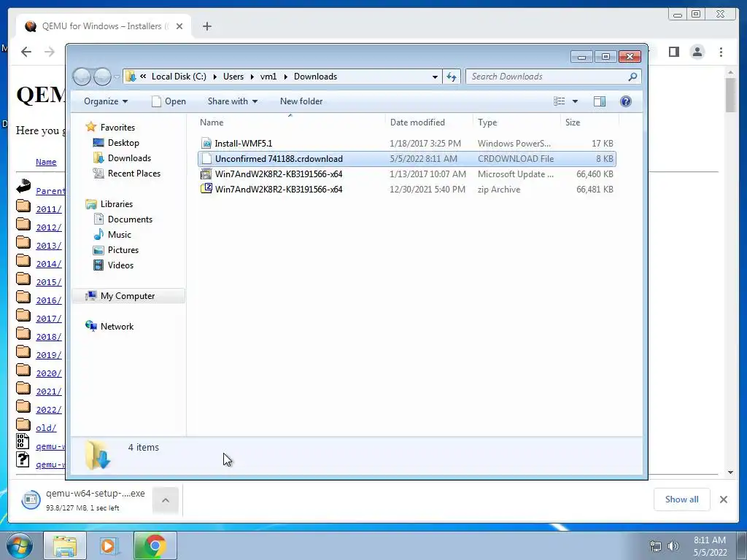Open Recent Places in navigation pane
The height and width of the screenshot is (560, 747).
pos(134,174)
